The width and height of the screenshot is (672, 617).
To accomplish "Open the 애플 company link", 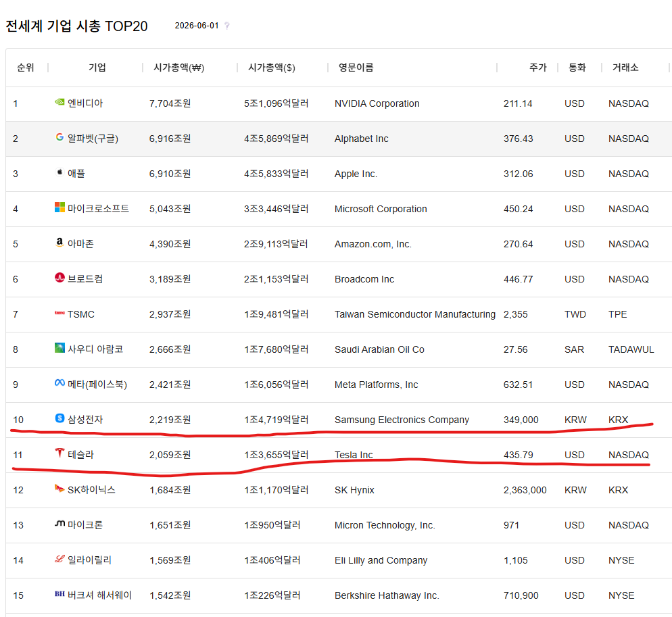I will pyautogui.click(x=76, y=173).
